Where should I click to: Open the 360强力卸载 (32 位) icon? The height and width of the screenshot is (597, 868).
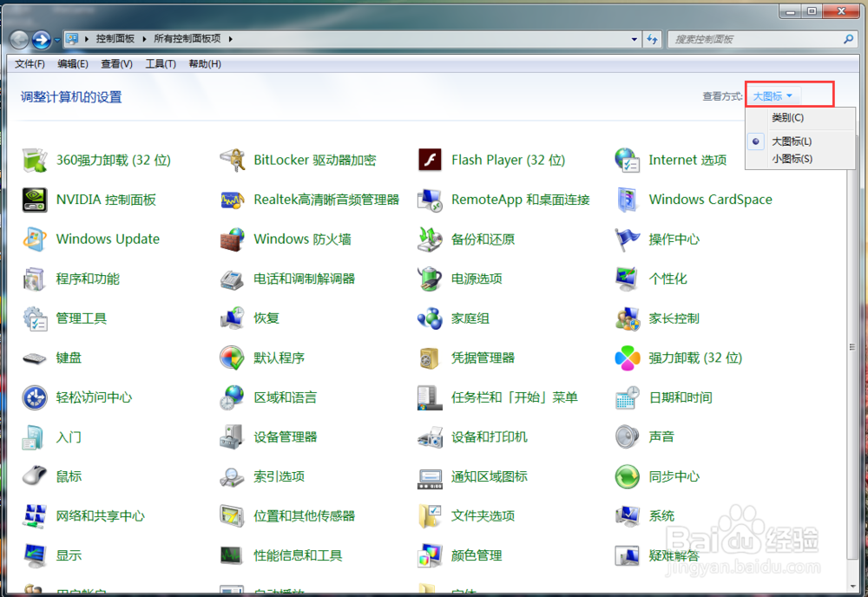tap(35, 160)
